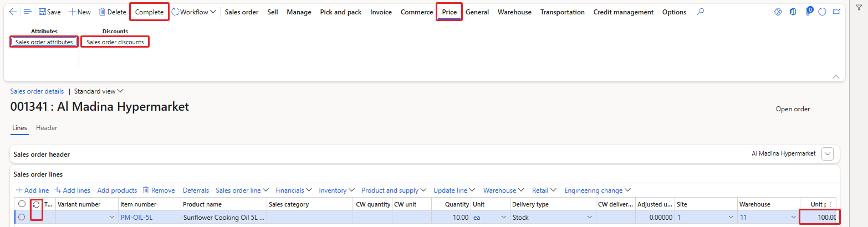Select the Price tab
The image size is (868, 227).
point(450,12)
